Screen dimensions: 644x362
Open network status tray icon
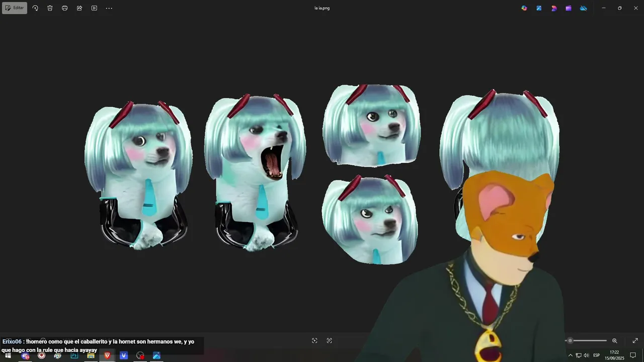click(578, 355)
